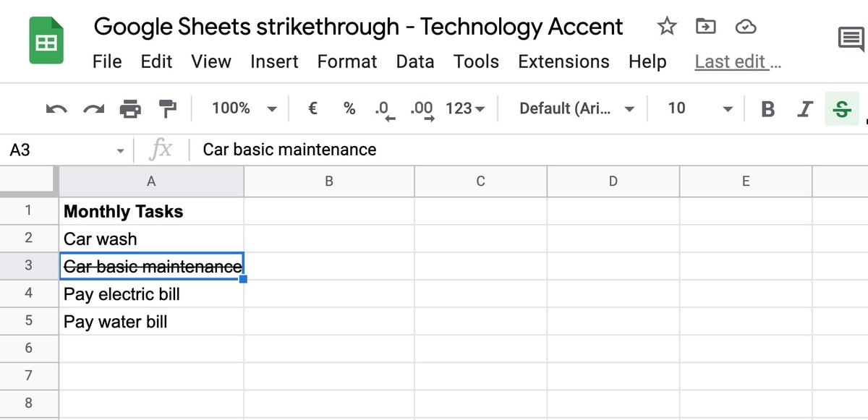Open the 123 number formats dropdown
868x420 pixels.
(x=466, y=108)
